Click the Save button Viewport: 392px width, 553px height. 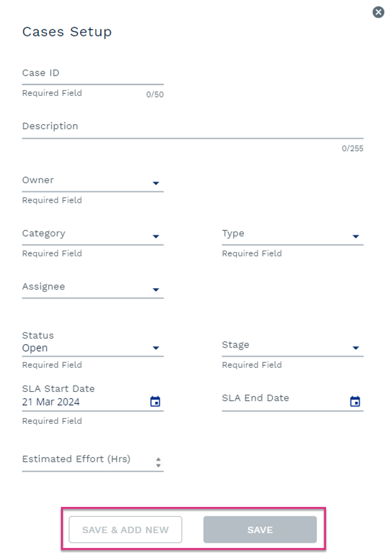[260, 530]
